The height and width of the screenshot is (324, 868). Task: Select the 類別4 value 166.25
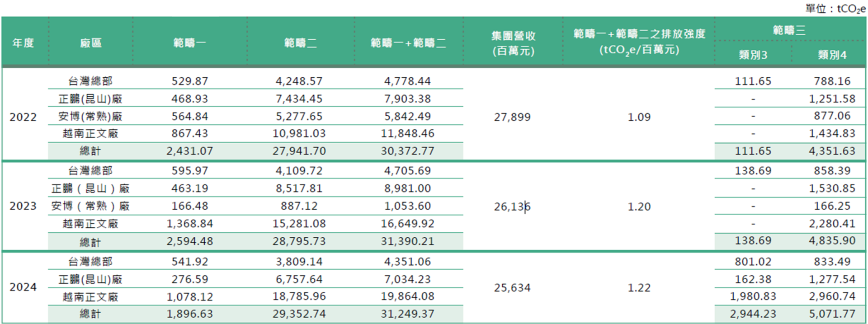tap(832, 206)
